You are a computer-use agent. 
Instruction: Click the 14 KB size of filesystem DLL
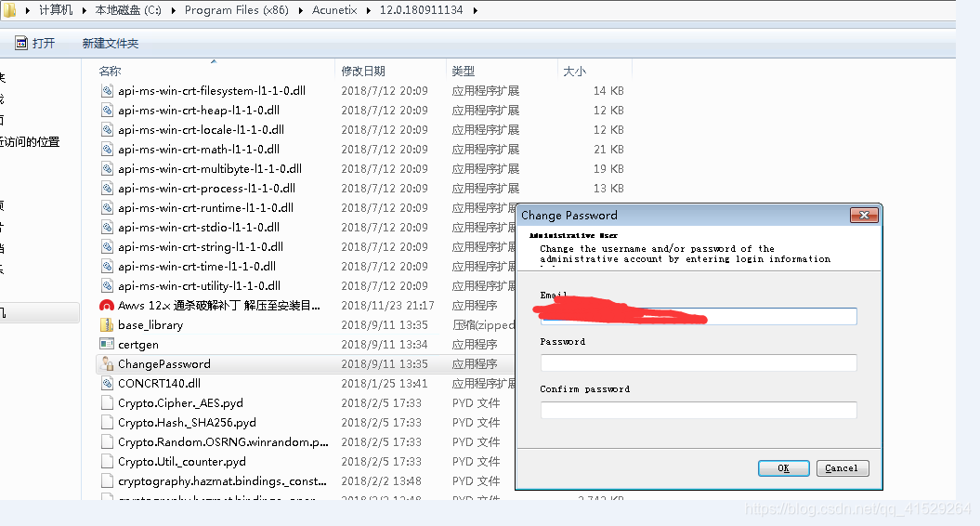point(608,91)
